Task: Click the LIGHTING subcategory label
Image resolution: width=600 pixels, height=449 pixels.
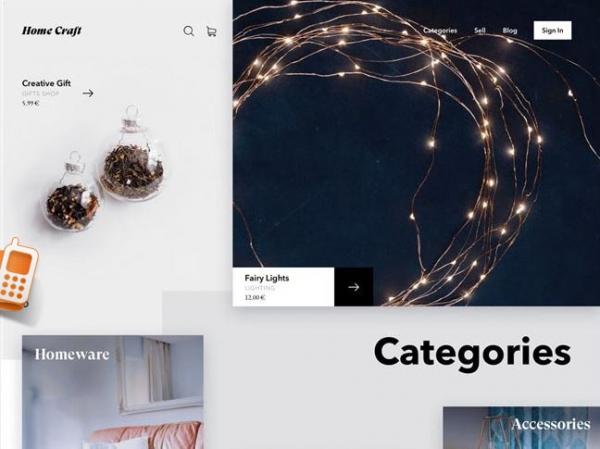Action: [x=260, y=288]
